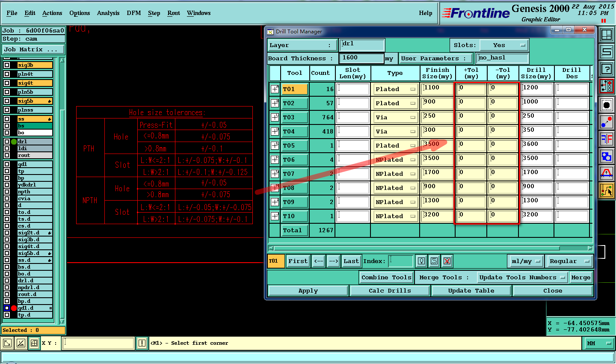Click the red-outlined drill tool icon in right toolbar
This screenshot has width=616, height=364.
coord(607,86)
